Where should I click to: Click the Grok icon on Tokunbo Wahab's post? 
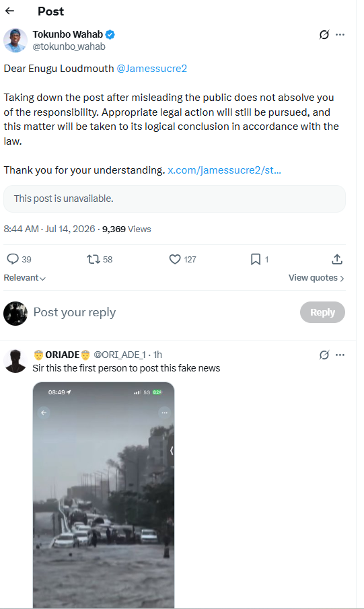pos(324,34)
